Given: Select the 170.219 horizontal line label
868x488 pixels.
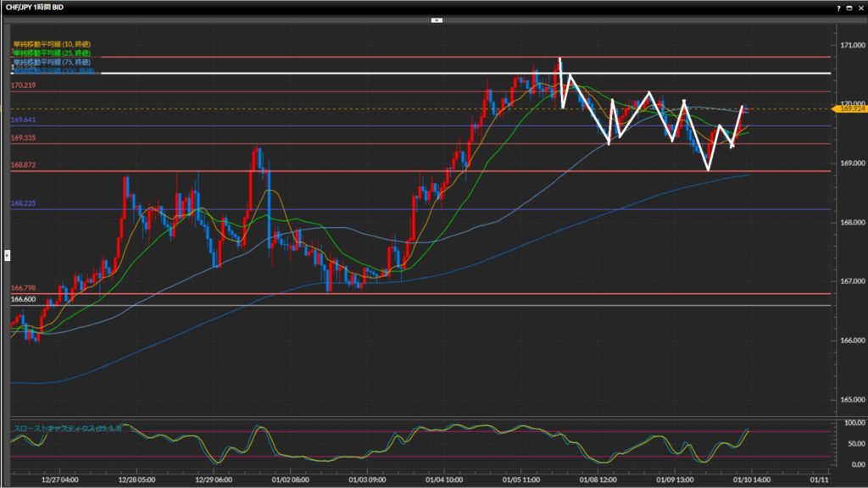Looking at the screenshot, I should 23,86.
